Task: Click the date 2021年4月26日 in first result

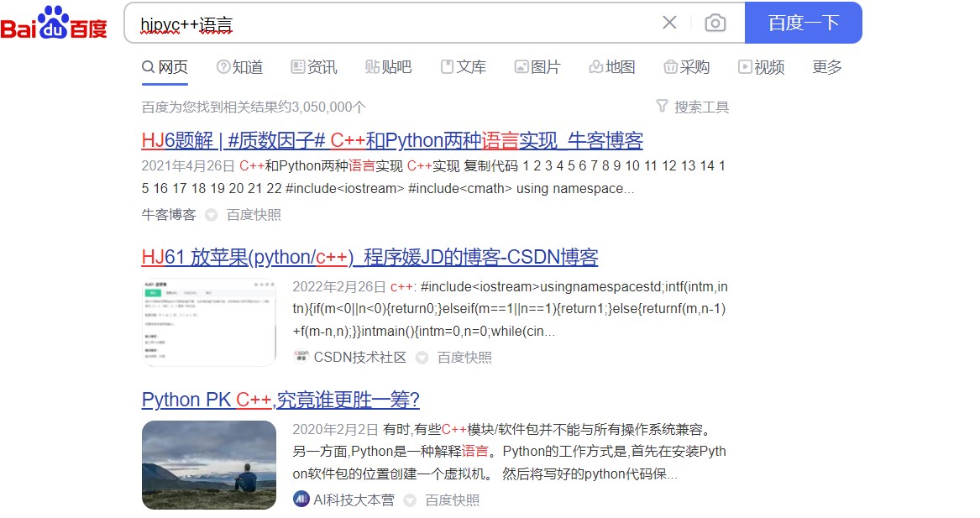Action: 188,165
